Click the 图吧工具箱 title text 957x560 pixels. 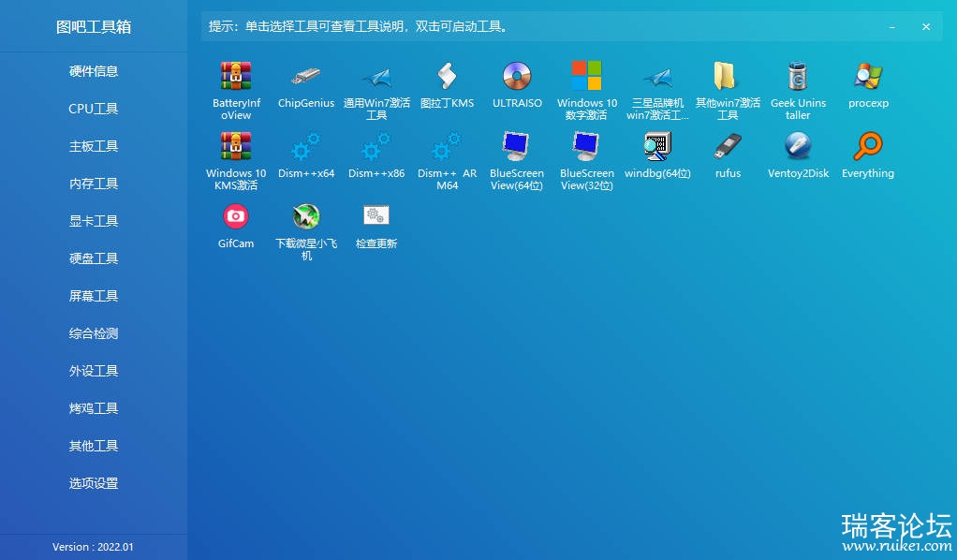(x=94, y=27)
